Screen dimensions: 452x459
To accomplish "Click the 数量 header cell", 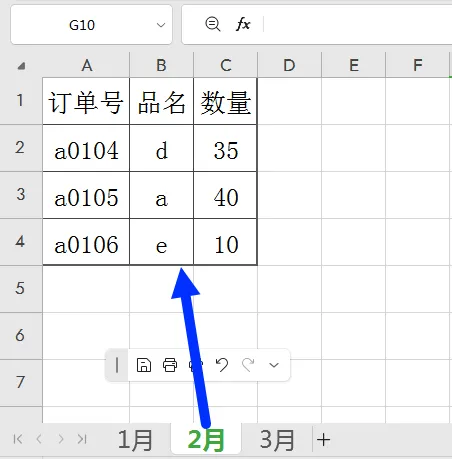I will coord(225,101).
